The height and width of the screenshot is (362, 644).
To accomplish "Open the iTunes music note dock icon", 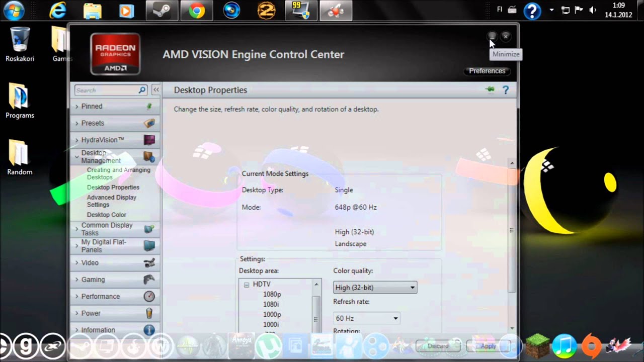I will pos(564,345).
